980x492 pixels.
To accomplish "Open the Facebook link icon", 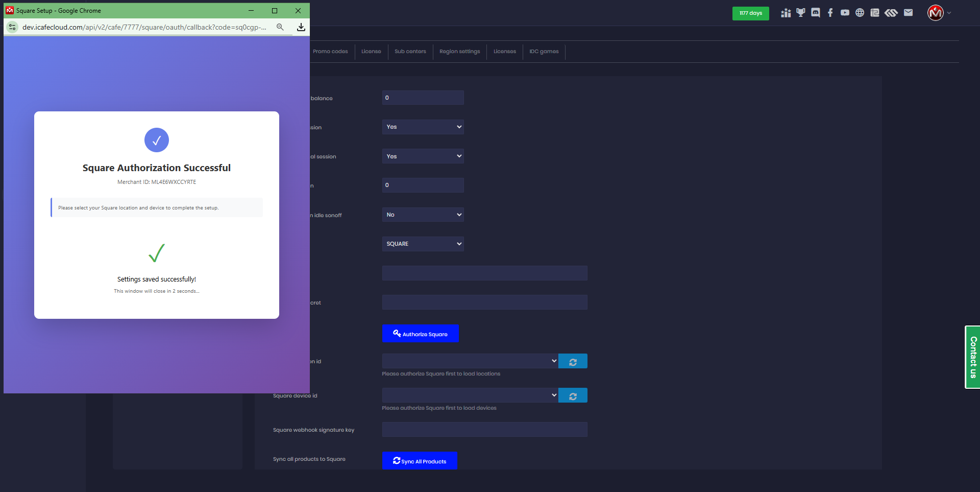I will pyautogui.click(x=830, y=13).
